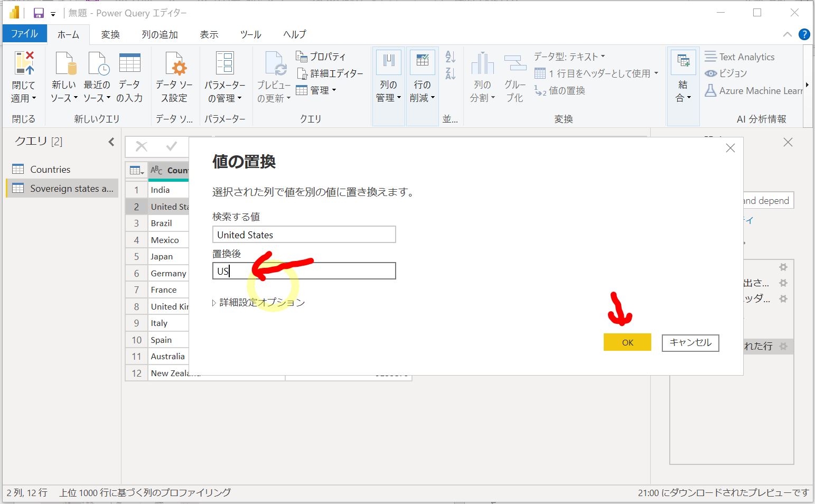Screen dimensions: 815x504
Task: Click the Combine (結合) icon
Action: pyautogui.click(x=683, y=63)
